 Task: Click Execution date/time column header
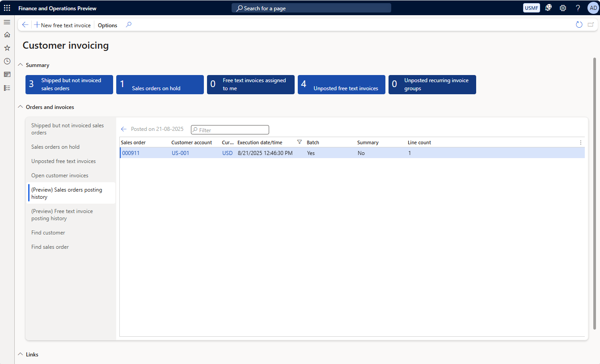click(260, 142)
